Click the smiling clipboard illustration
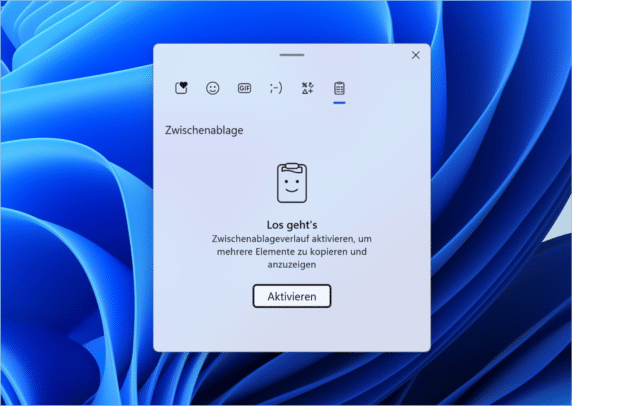This screenshot has height=410, width=624. [x=292, y=183]
